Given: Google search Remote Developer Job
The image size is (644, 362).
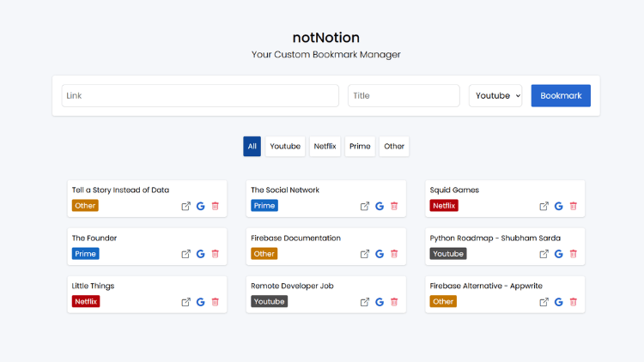Looking at the screenshot, I should [x=380, y=302].
